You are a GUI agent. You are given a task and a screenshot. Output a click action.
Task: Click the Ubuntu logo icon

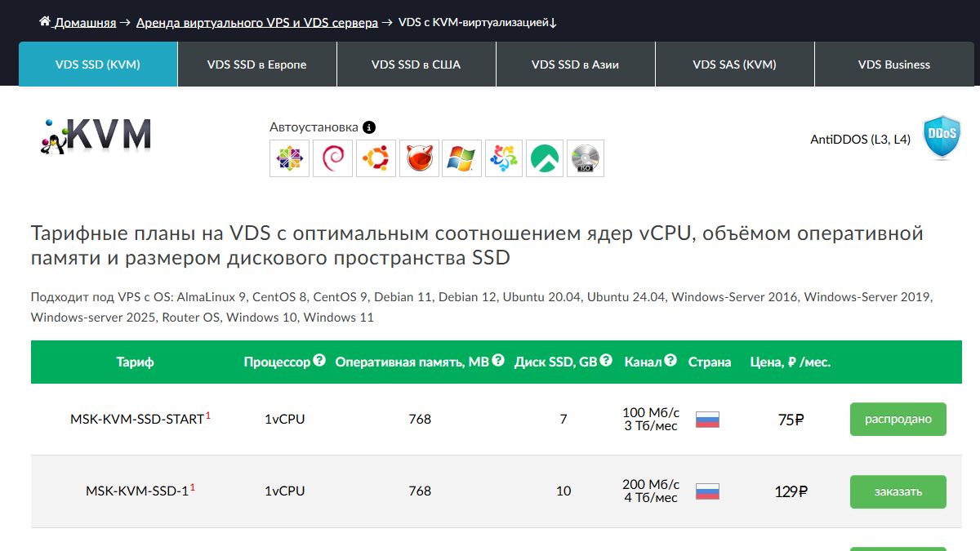376,158
